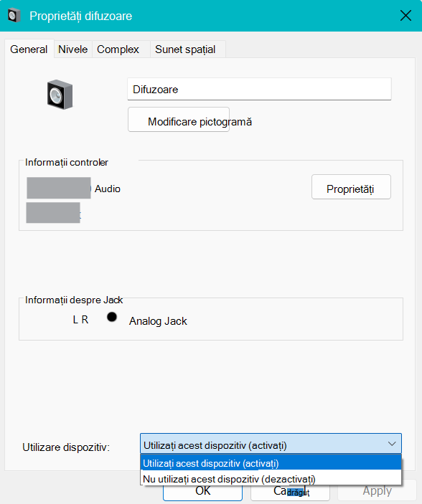The width and height of the screenshot is (422, 504).
Task: Open the Complex tab
Action: (x=118, y=49)
